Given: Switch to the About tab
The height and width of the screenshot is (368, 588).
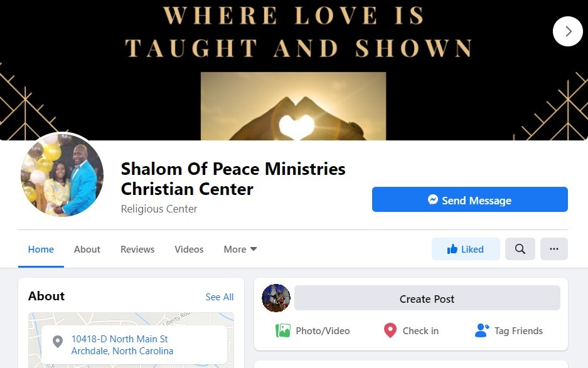Looking at the screenshot, I should [87, 250].
